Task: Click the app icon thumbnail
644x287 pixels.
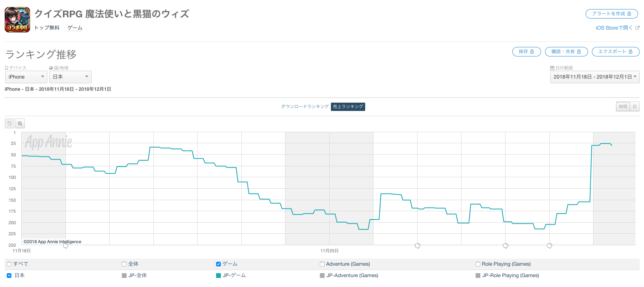Action: 17,20
